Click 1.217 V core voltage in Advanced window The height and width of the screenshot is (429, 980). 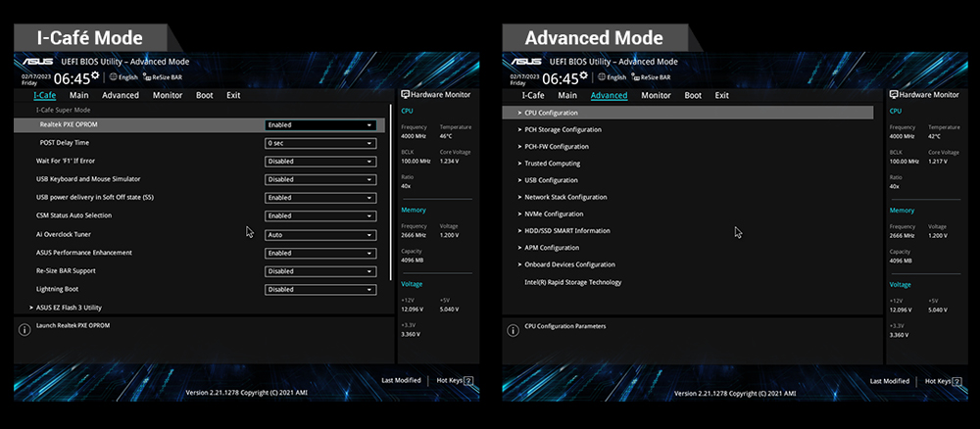pos(938,162)
